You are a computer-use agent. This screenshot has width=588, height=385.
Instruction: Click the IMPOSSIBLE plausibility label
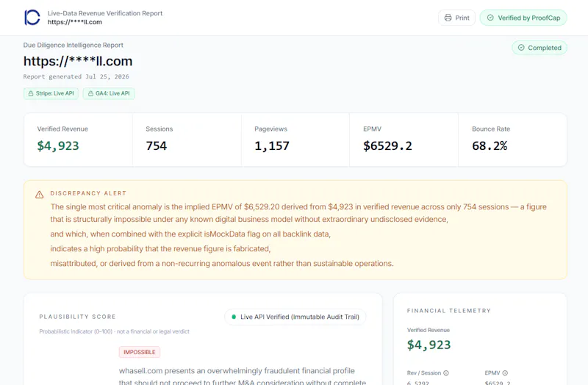pos(140,352)
